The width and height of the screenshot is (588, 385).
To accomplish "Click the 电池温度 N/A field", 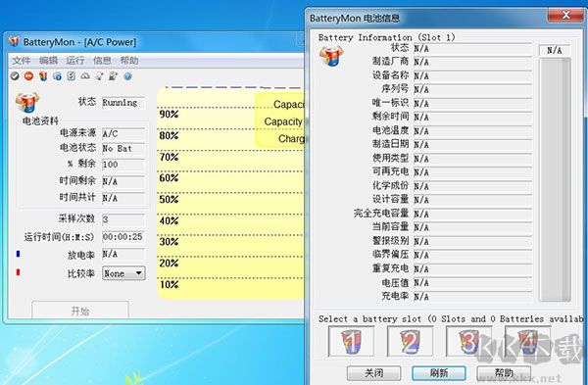I will tap(472, 131).
